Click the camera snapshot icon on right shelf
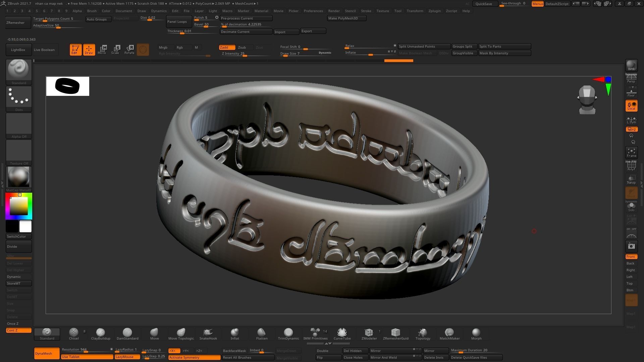Image resolution: width=644 pixels, height=362 pixels. [x=631, y=246]
